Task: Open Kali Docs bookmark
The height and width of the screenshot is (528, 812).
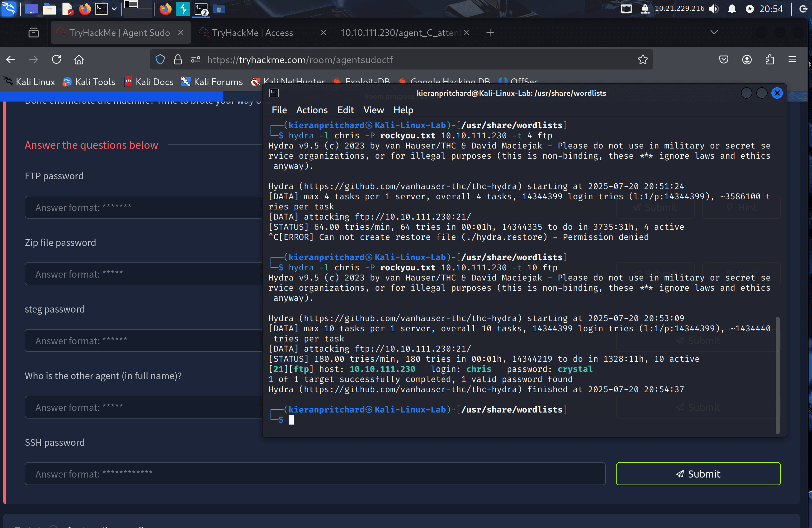Action: [149, 82]
